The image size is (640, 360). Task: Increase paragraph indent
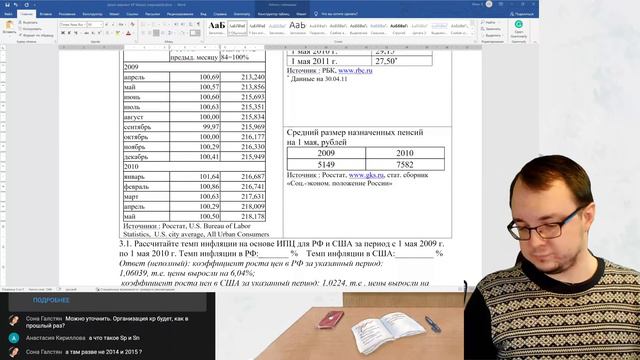tap(182, 24)
